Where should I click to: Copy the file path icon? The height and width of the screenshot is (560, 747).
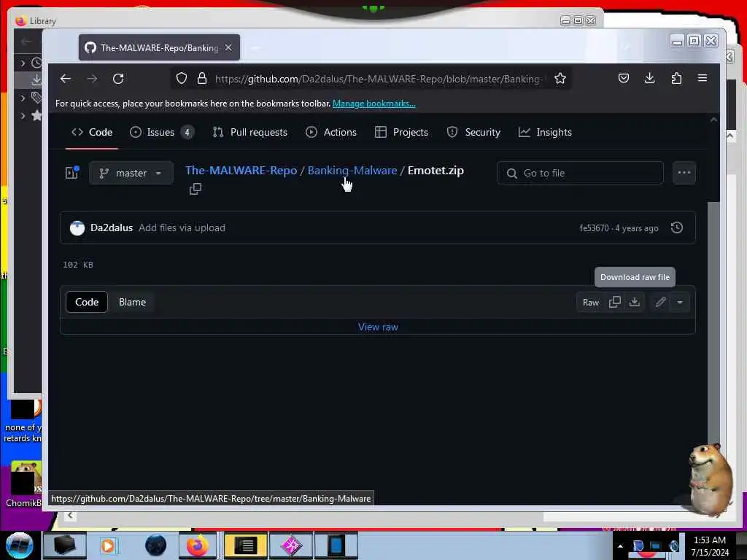[196, 189]
